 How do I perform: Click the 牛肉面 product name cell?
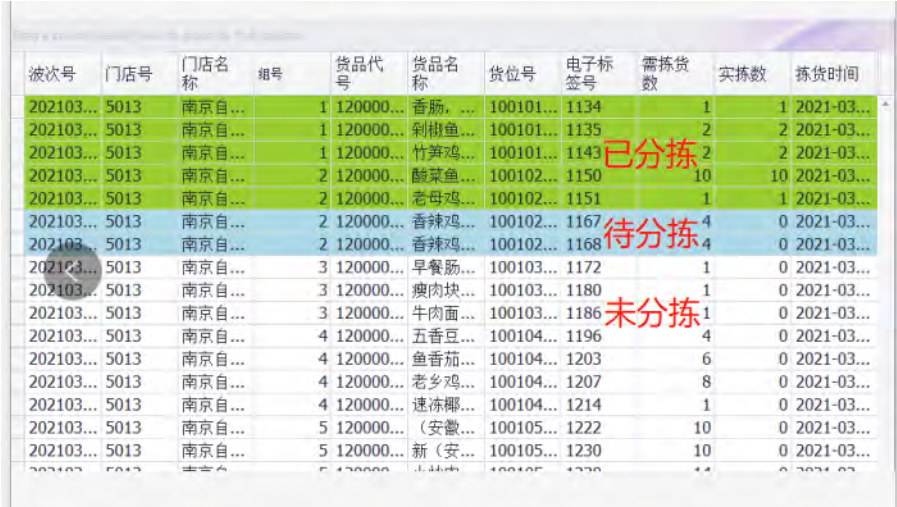click(445, 313)
